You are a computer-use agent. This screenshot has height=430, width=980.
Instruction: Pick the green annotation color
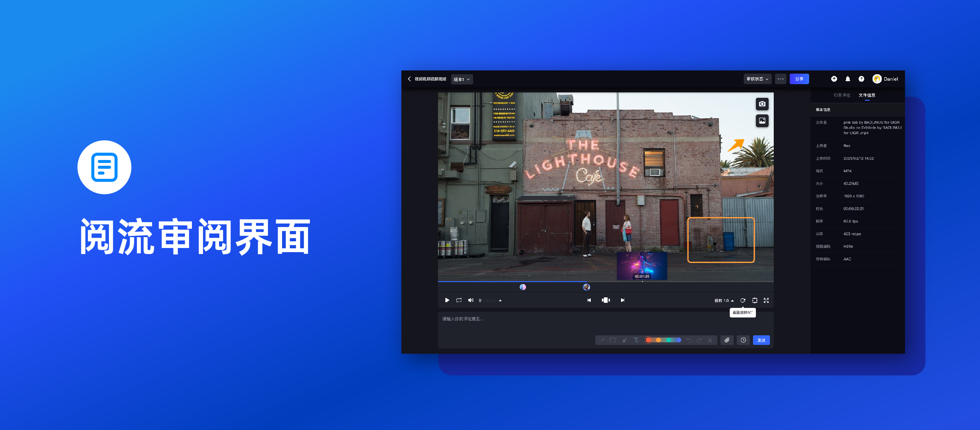[669, 340]
